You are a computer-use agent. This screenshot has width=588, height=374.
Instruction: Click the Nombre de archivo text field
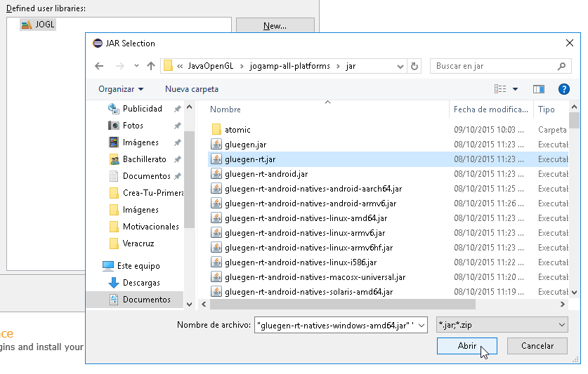(336, 326)
